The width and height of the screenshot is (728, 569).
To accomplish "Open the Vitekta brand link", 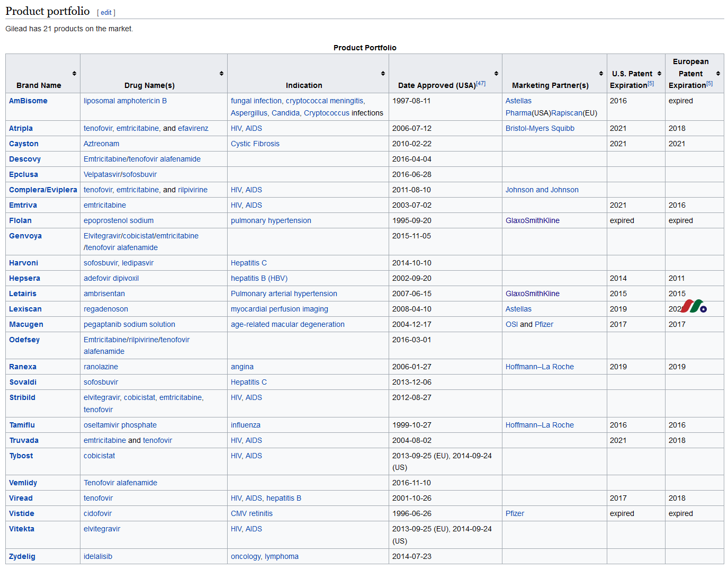I will pyautogui.click(x=22, y=529).
